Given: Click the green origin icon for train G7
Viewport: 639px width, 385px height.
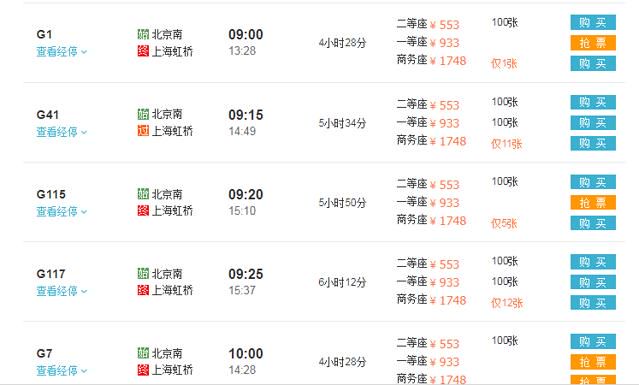Looking at the screenshot, I should [143, 353].
